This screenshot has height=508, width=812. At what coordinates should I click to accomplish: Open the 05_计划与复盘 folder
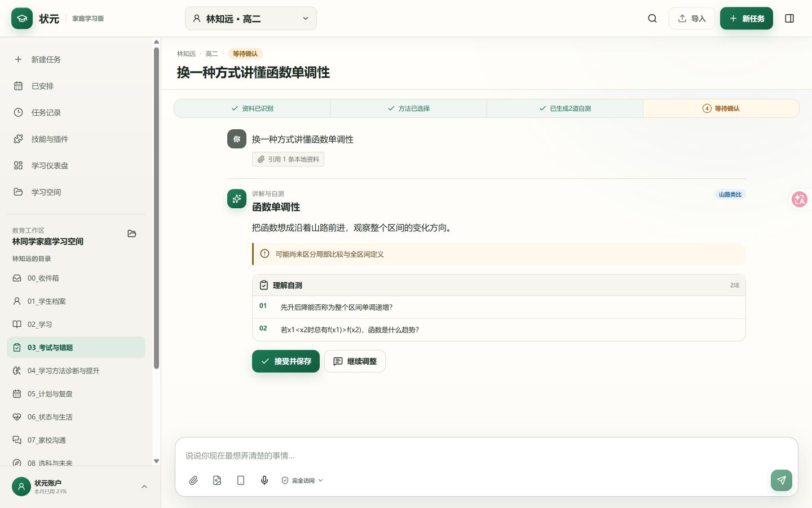tap(76, 394)
